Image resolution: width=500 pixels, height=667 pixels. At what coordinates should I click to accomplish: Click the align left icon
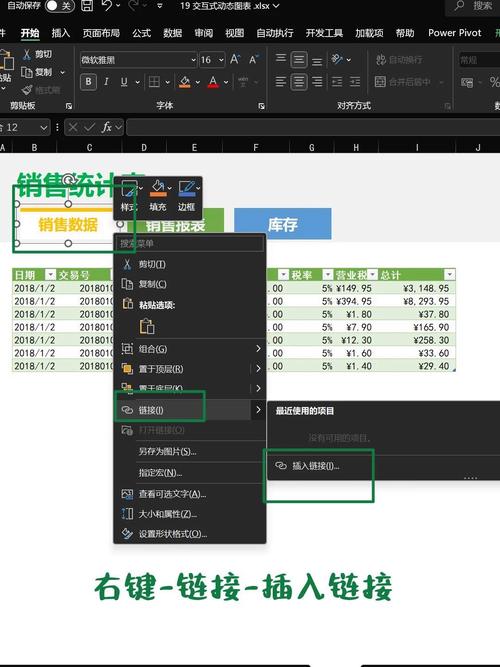pos(280,82)
